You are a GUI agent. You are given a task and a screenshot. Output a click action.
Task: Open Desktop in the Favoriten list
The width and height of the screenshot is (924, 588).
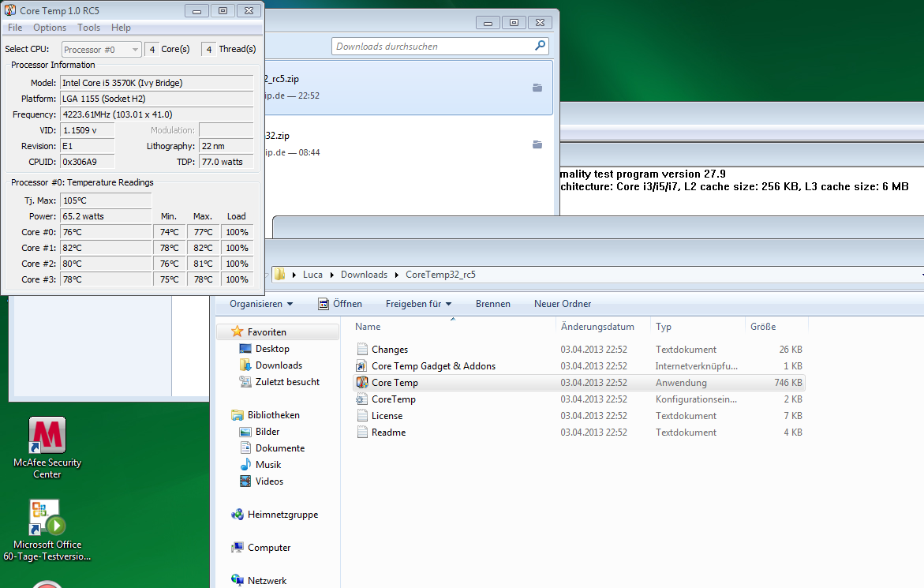coord(272,349)
